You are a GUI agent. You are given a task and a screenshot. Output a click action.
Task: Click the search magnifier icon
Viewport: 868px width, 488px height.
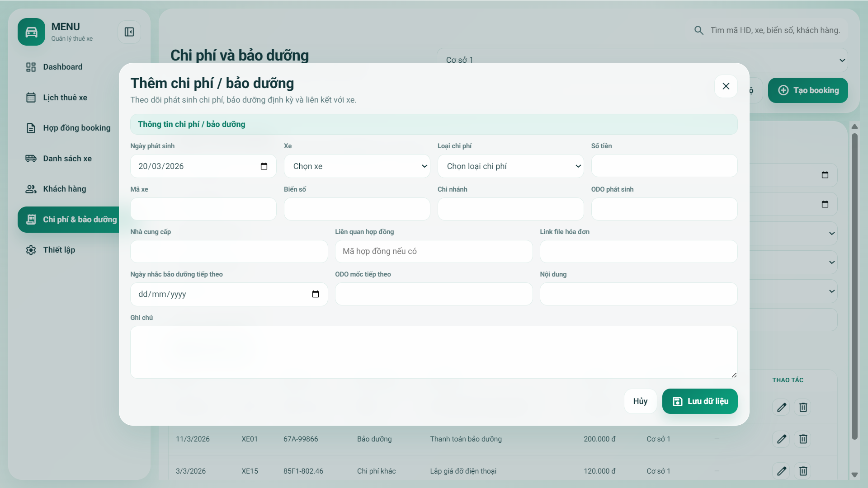[x=698, y=30]
